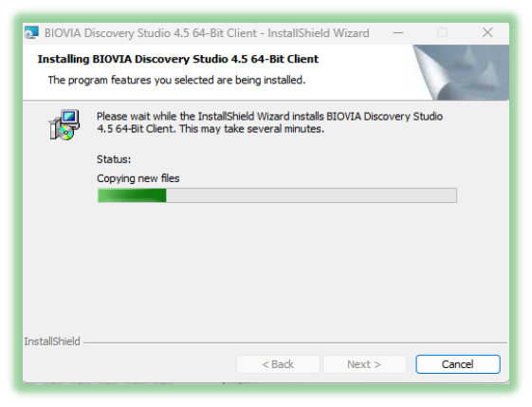This screenshot has width=532, height=407.
Task: Click the disabled Back button
Action: [x=278, y=364]
